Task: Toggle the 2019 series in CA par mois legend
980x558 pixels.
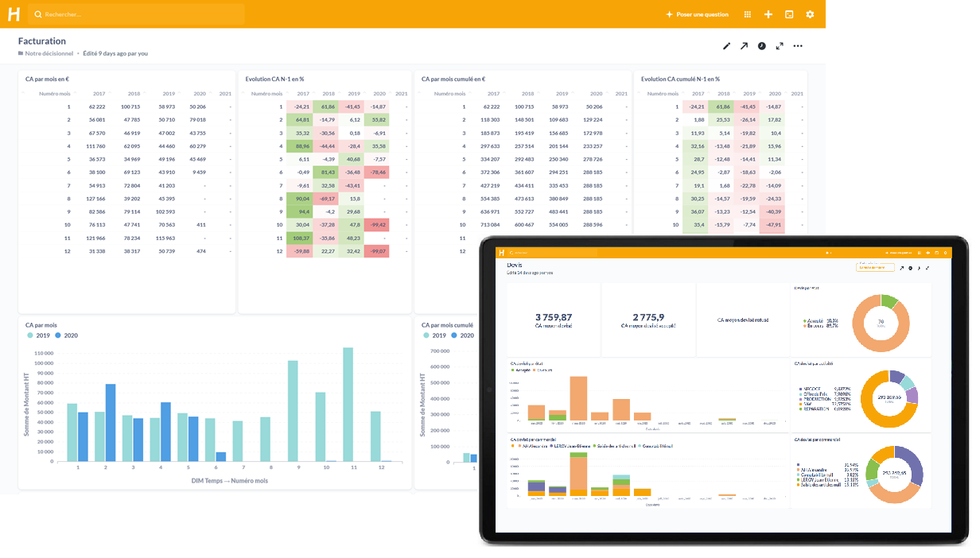Action: [41, 335]
